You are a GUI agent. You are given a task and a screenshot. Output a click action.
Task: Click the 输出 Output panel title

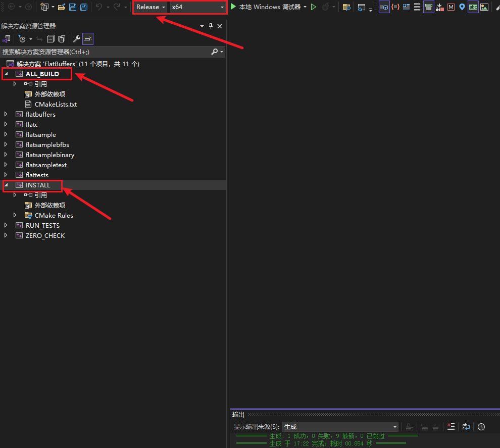pos(238,415)
